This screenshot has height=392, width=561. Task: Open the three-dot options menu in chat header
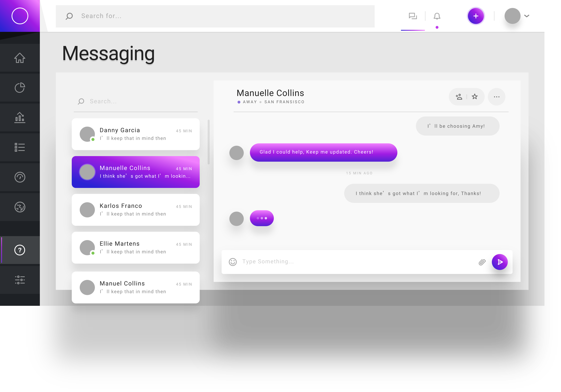[x=497, y=96]
